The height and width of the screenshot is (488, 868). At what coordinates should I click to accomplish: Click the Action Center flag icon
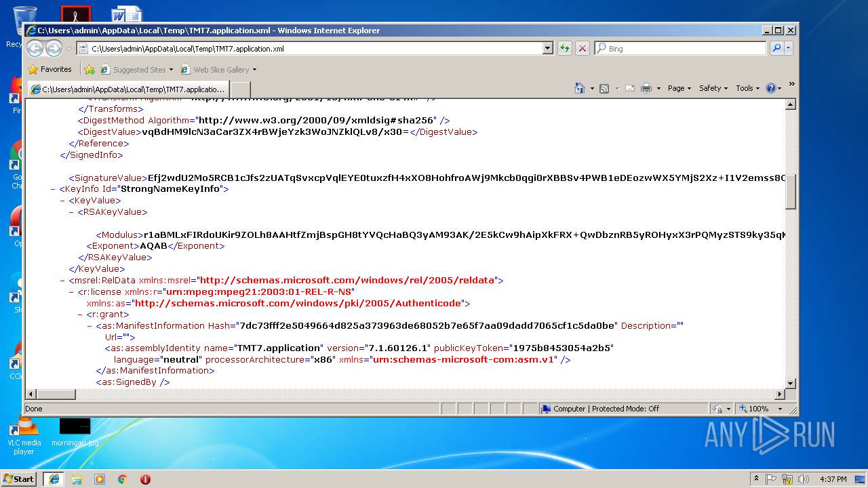[771, 479]
